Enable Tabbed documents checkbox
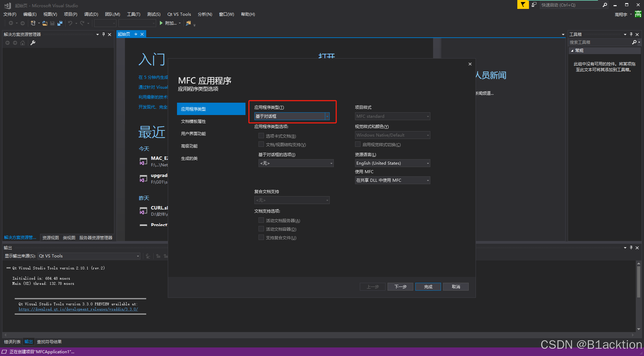 [x=261, y=136]
